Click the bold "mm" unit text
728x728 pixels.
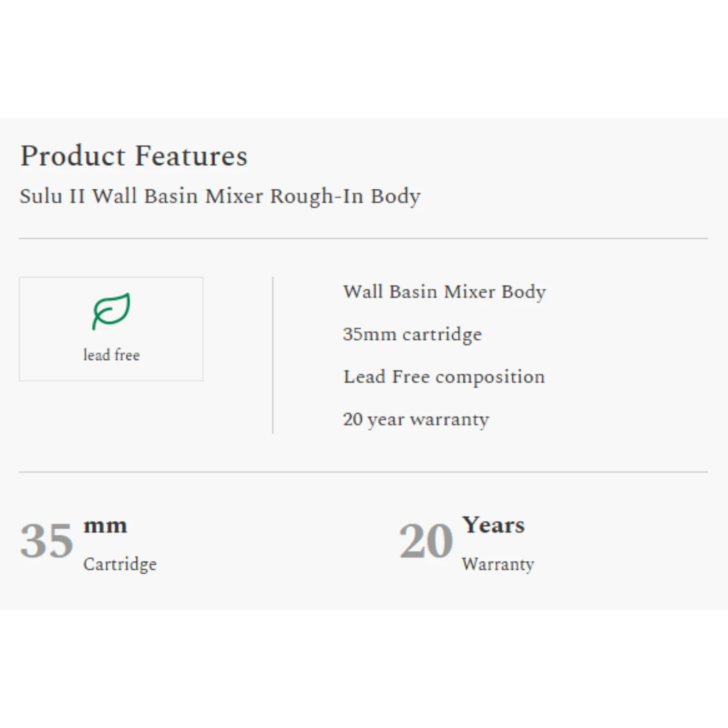(105, 526)
